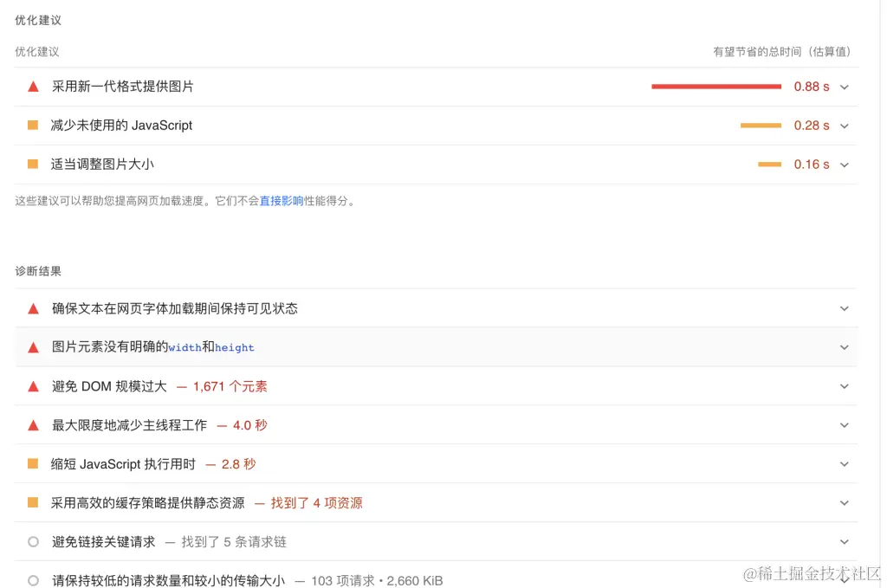Click orange square icon beside 适当调整图片大小
Image resolution: width=887 pixels, height=588 pixels.
coord(33,164)
